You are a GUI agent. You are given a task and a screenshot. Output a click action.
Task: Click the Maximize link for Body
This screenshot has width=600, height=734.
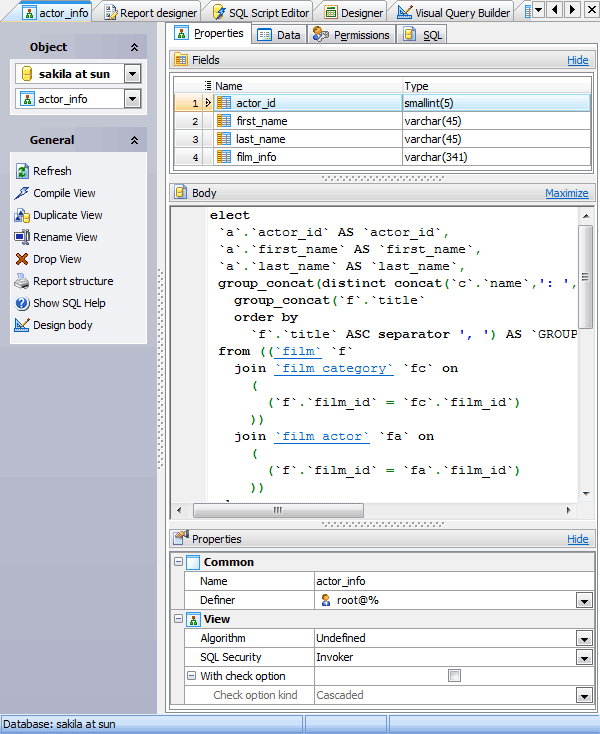click(x=566, y=193)
